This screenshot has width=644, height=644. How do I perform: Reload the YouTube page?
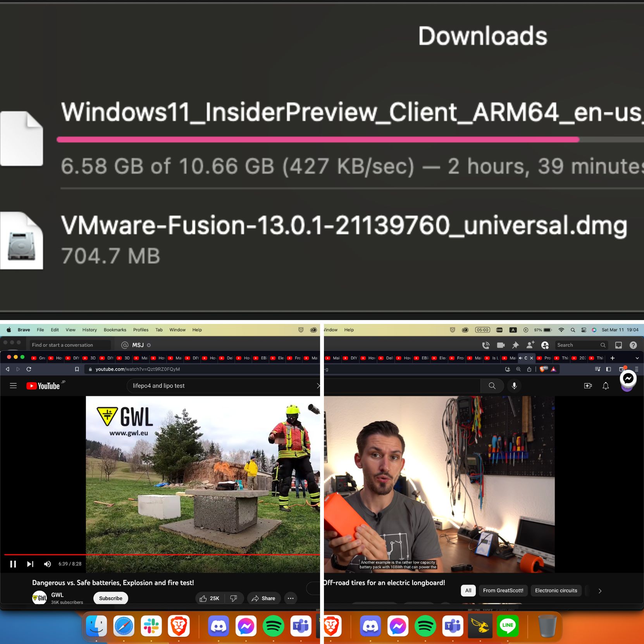[29, 369]
